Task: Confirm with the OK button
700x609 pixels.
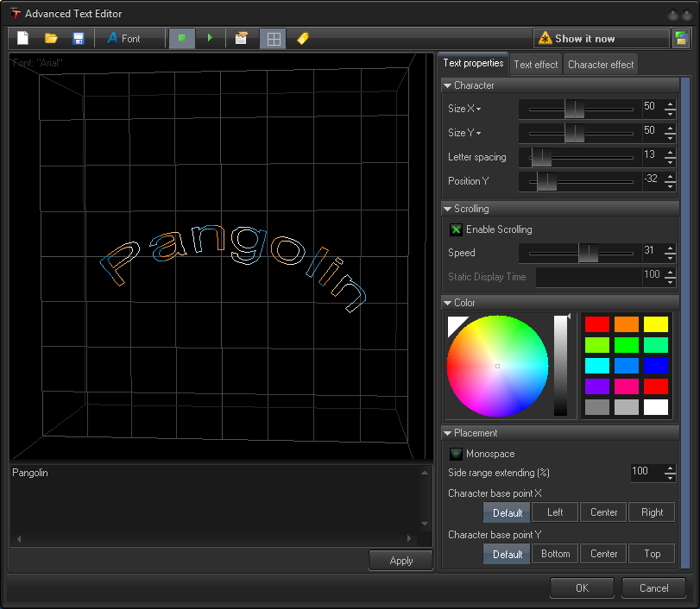Action: pyautogui.click(x=582, y=588)
